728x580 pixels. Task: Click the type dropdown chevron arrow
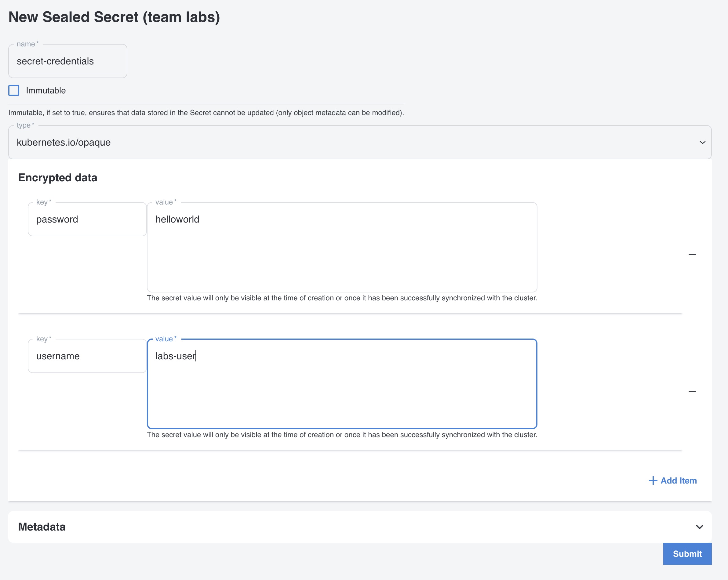point(702,143)
